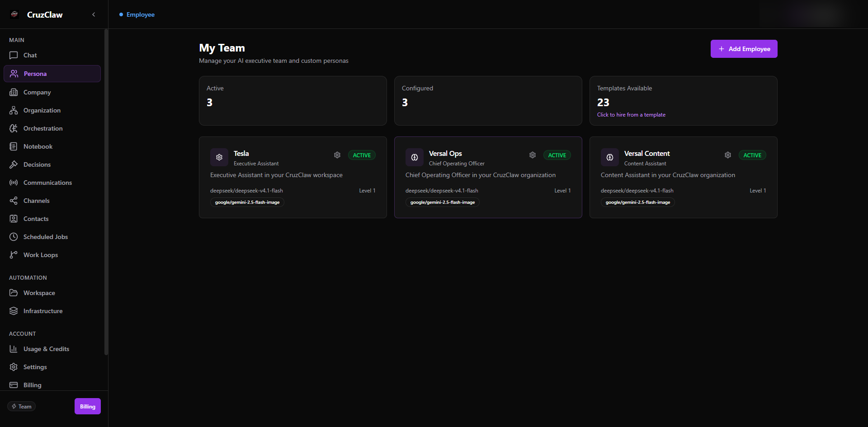This screenshot has width=868, height=427.
Task: Navigate to Organization page
Action: [52, 110]
